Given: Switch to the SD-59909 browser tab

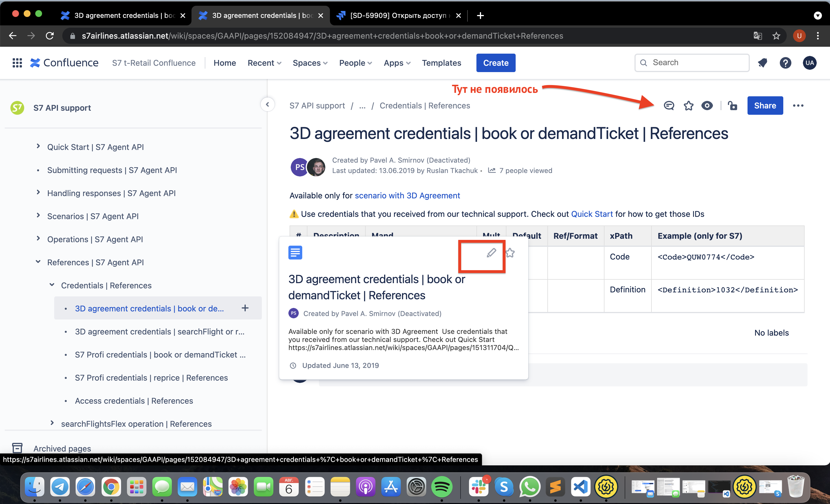Looking at the screenshot, I should 398,16.
